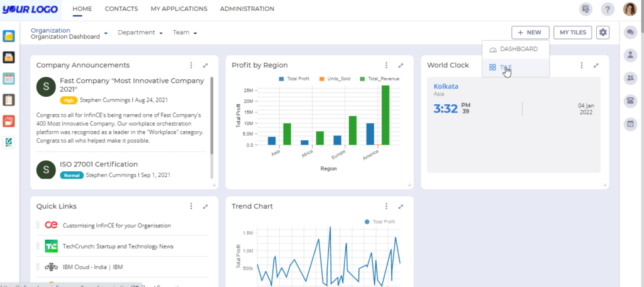Click the America green revenue bar
644x287 pixels.
click(386, 115)
